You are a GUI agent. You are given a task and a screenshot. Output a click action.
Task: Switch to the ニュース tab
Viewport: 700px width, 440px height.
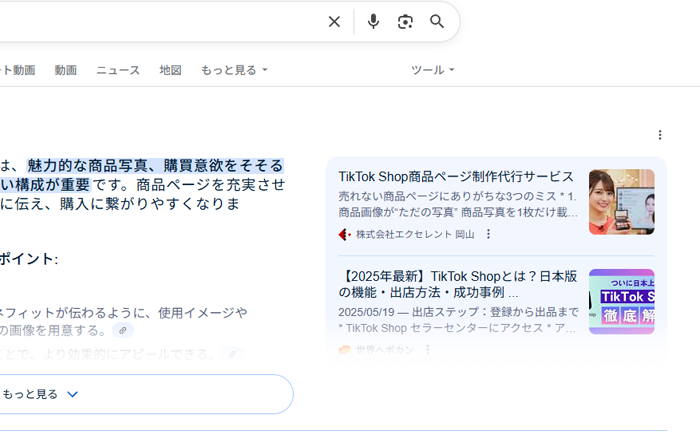(x=118, y=70)
